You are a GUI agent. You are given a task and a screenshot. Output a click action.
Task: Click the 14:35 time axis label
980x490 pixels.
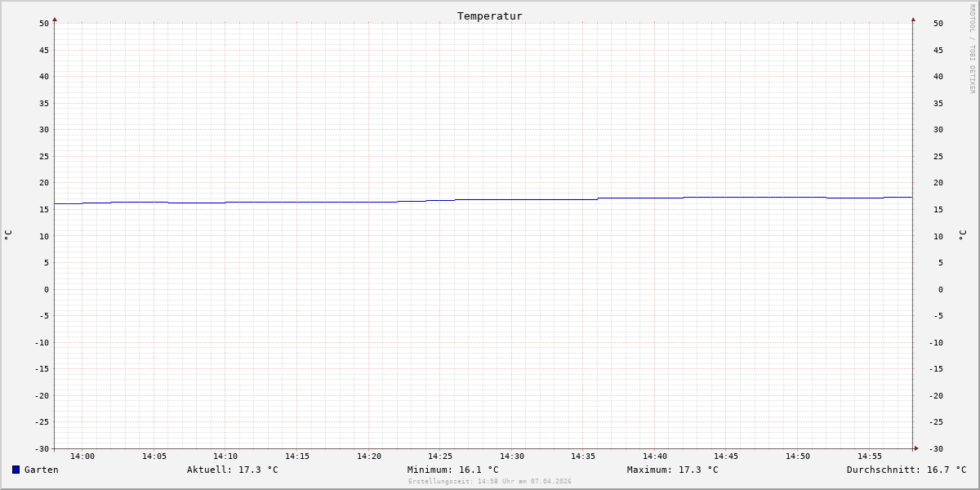[x=583, y=456]
